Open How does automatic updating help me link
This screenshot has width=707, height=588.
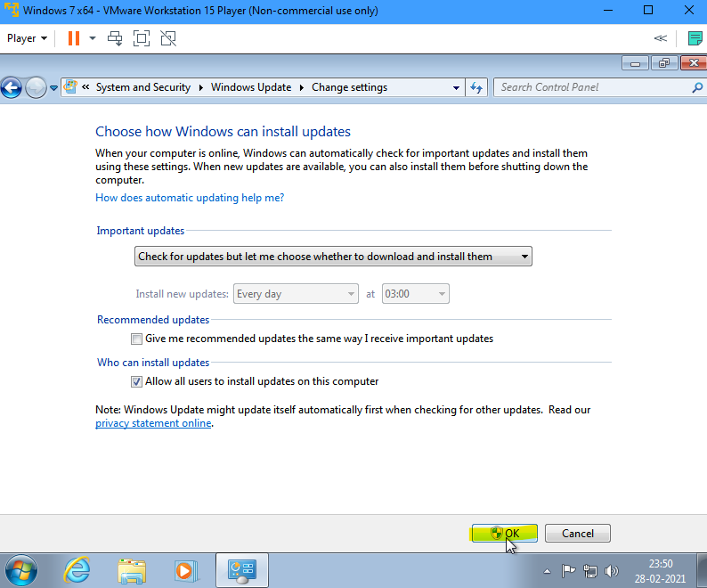pyautogui.click(x=190, y=198)
